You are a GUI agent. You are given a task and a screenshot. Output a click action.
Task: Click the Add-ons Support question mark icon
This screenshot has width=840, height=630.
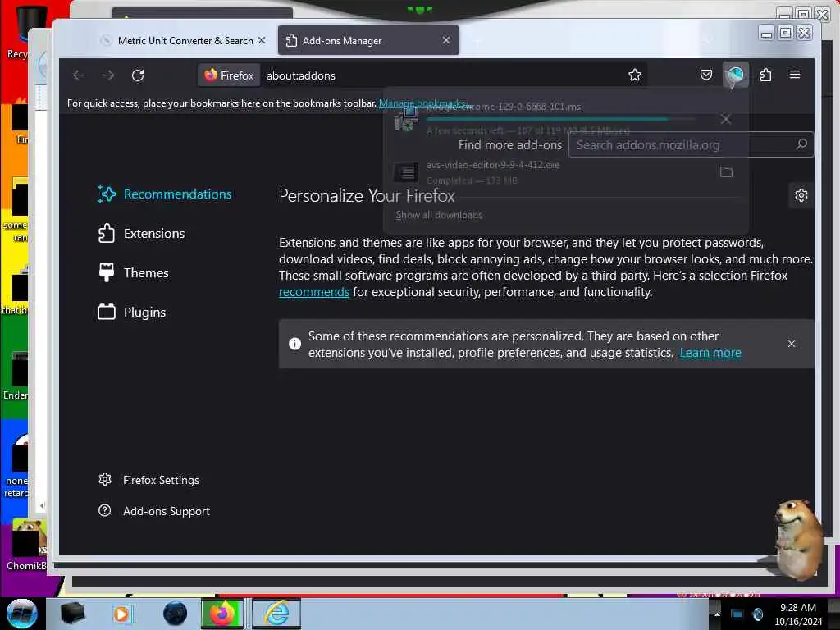coord(105,510)
